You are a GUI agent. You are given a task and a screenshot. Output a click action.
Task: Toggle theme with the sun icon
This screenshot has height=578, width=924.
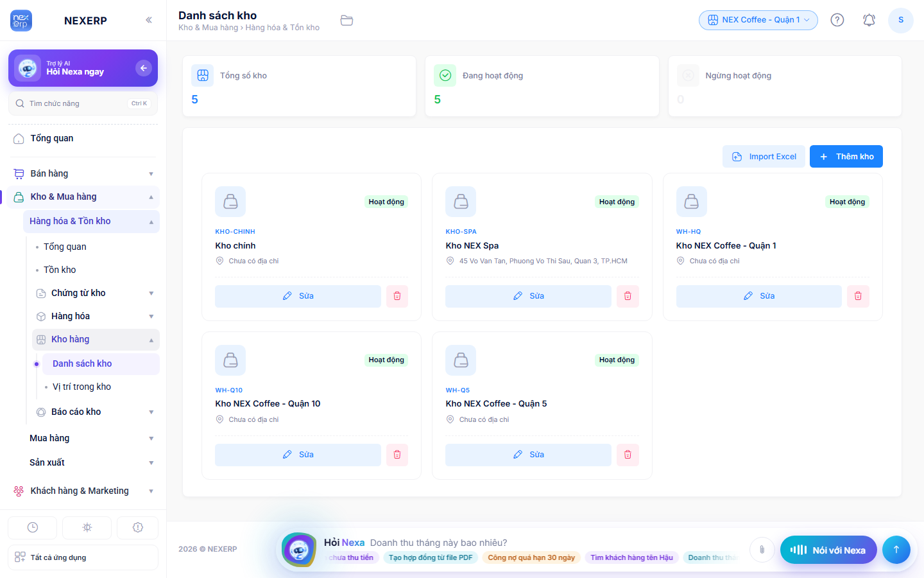point(87,527)
